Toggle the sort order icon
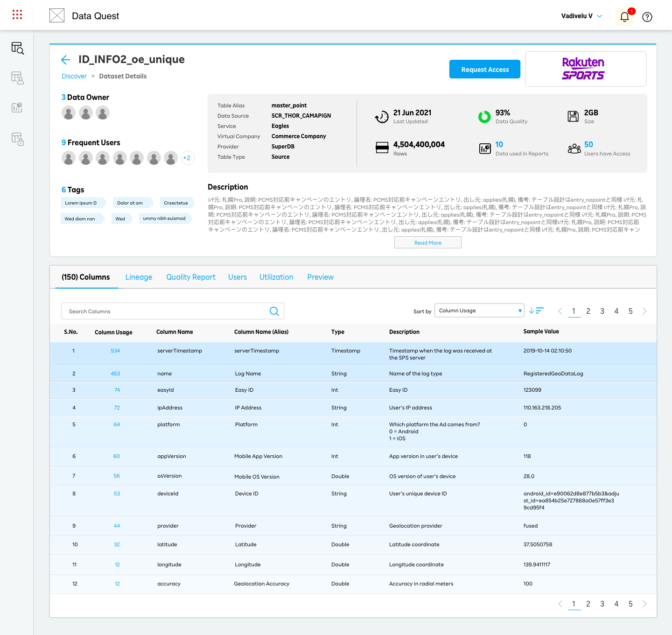Screen dimensions: 672x635 tap(536, 310)
